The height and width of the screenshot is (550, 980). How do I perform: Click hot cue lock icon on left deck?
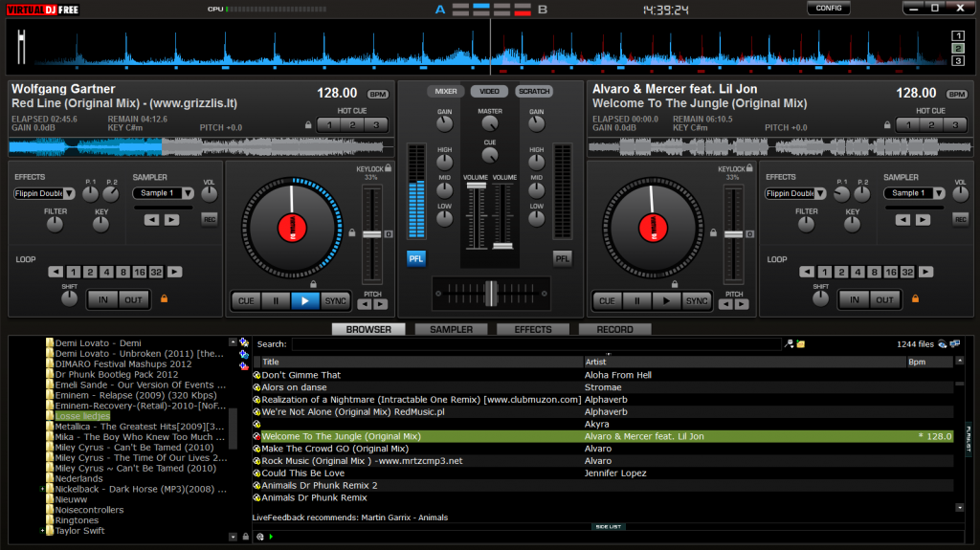(308, 125)
